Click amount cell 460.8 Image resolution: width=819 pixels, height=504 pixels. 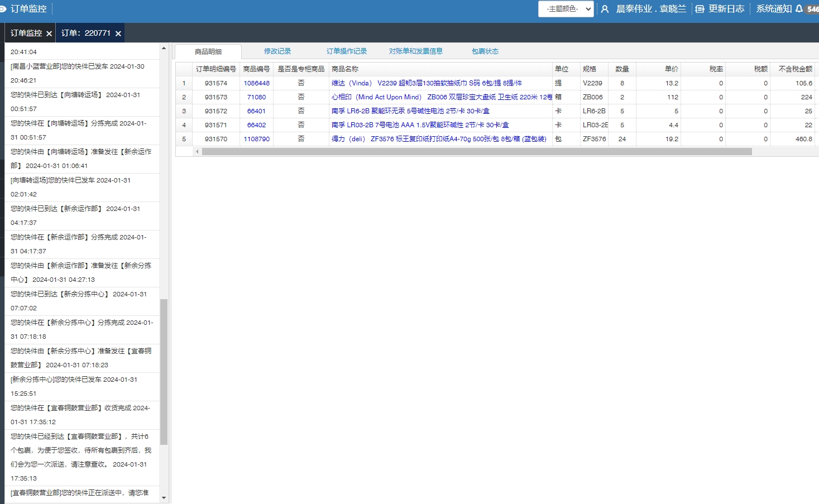[792, 139]
